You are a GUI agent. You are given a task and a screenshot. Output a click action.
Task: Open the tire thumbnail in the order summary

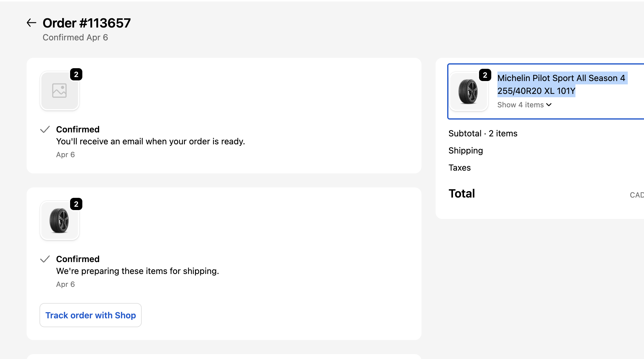click(468, 91)
